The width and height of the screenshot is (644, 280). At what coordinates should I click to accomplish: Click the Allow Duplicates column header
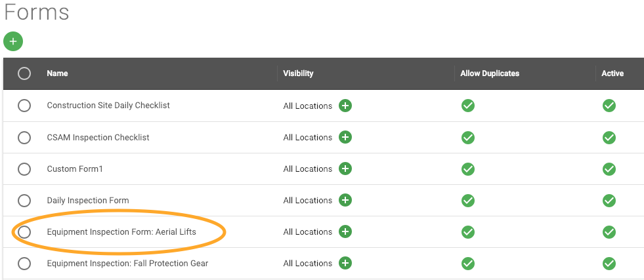click(x=489, y=73)
